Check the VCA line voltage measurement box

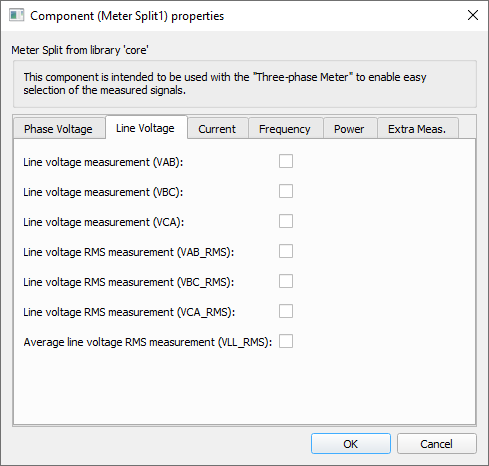click(x=286, y=221)
